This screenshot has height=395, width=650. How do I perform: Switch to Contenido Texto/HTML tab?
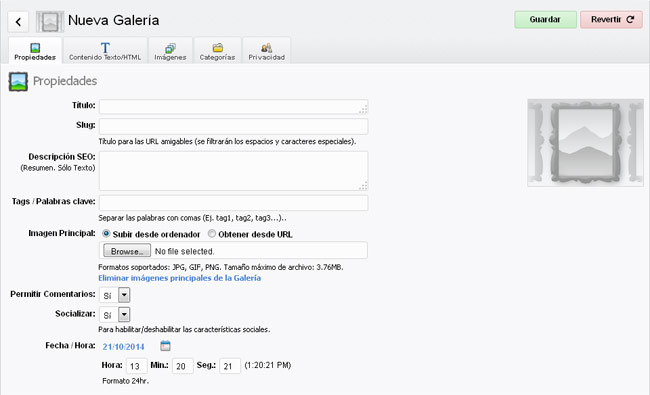(105, 51)
